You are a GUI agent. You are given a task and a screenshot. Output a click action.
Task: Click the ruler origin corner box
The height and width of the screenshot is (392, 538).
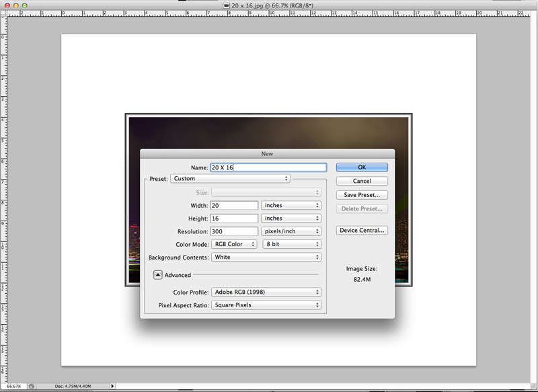[x=3, y=13]
